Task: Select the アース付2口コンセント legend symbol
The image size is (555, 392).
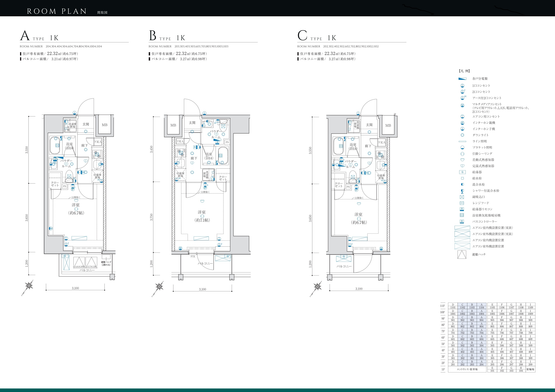Action: (x=463, y=98)
